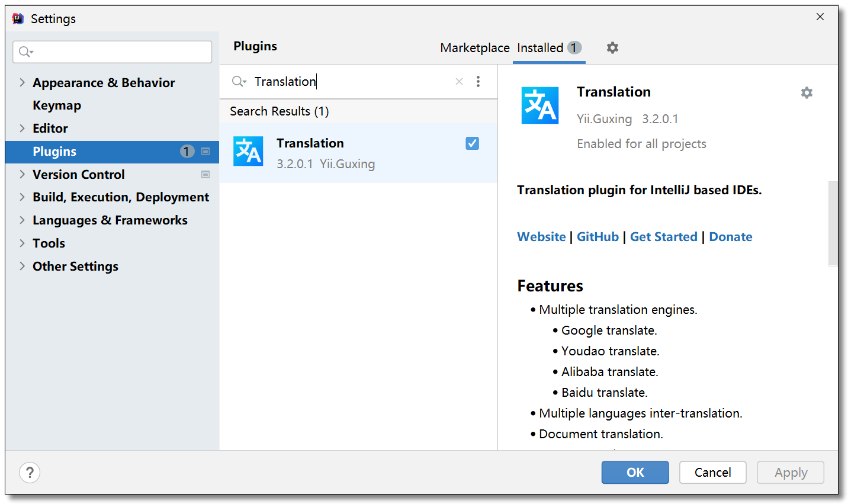848x504 pixels.
Task: Select Keymap in the settings tree
Action: click(x=57, y=105)
